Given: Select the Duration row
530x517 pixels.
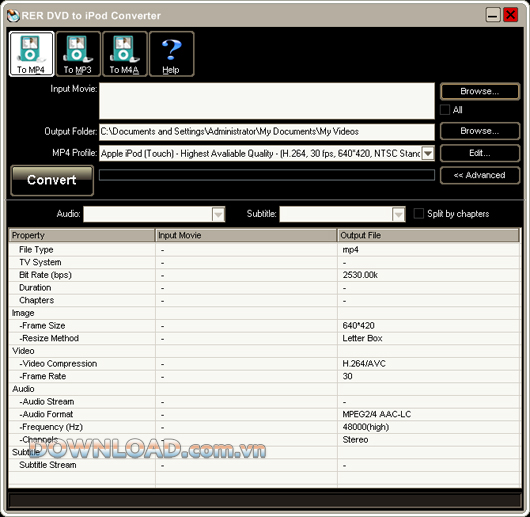Looking at the screenshot, I should coord(264,288).
